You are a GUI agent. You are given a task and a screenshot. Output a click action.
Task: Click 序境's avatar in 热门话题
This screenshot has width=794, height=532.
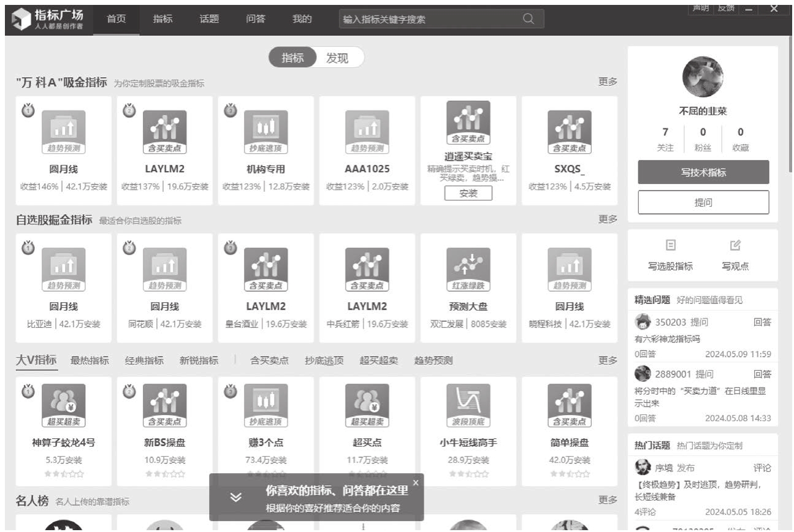pos(643,468)
